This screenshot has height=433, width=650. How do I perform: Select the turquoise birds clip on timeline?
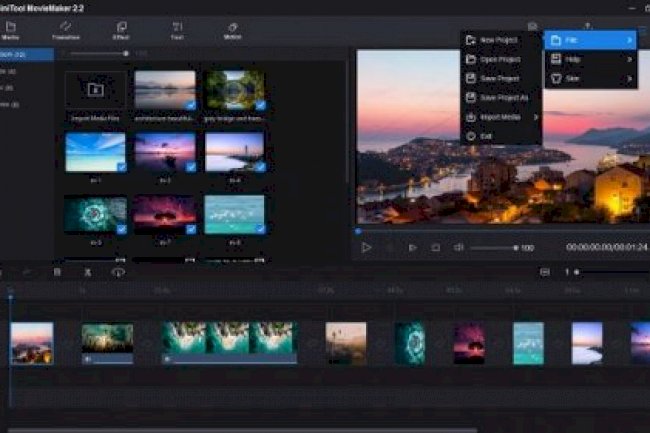528,343
